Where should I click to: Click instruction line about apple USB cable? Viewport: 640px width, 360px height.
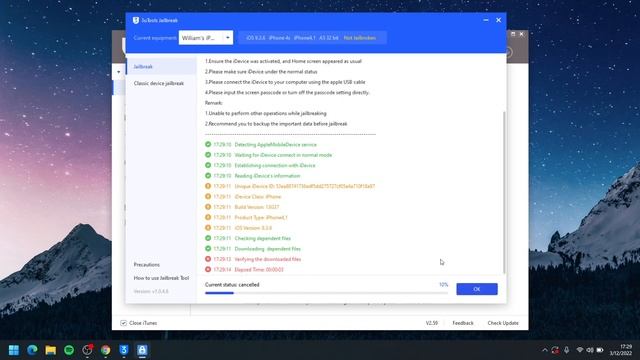(285, 82)
